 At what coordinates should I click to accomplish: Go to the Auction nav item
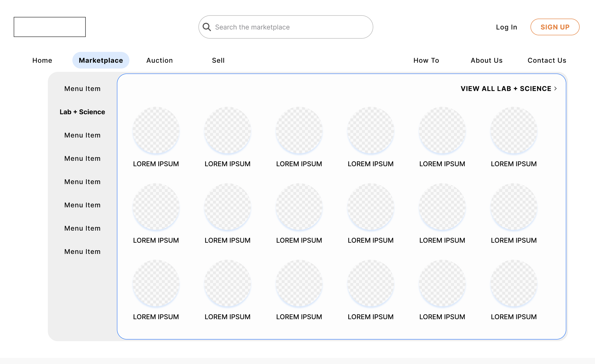click(x=159, y=60)
